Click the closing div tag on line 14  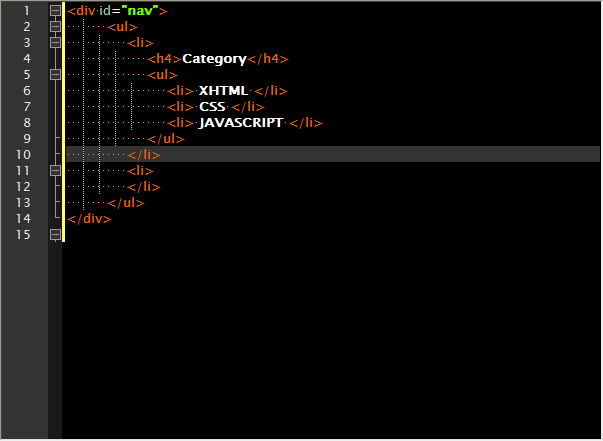coord(89,219)
